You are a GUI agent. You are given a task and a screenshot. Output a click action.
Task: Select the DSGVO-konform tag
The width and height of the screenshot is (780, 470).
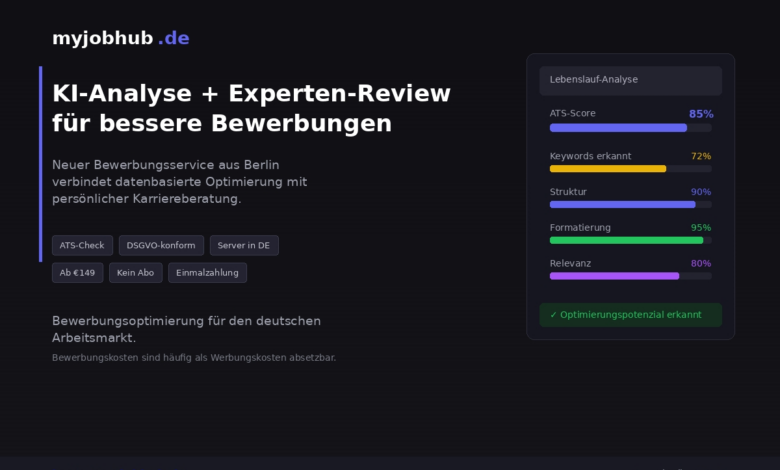161,245
